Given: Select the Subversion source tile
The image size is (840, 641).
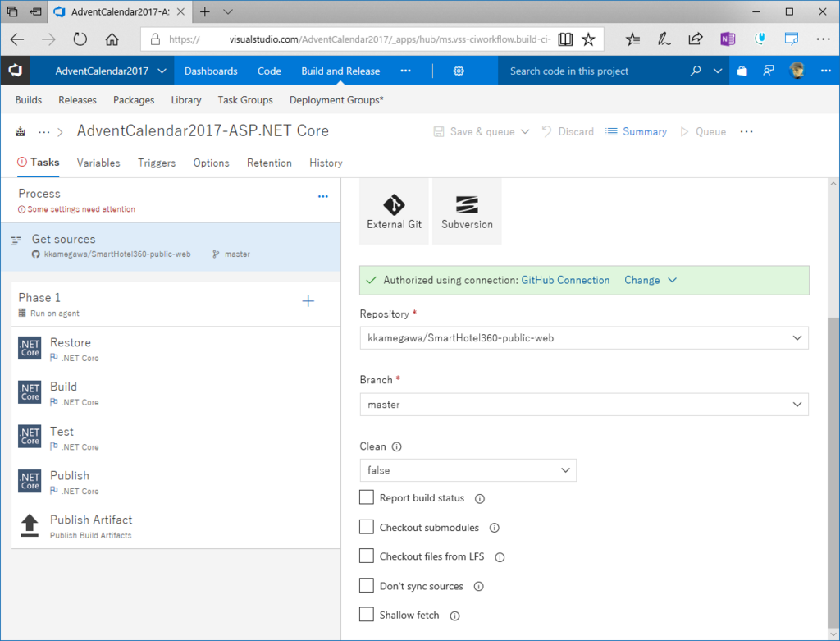Looking at the screenshot, I should coord(467,212).
